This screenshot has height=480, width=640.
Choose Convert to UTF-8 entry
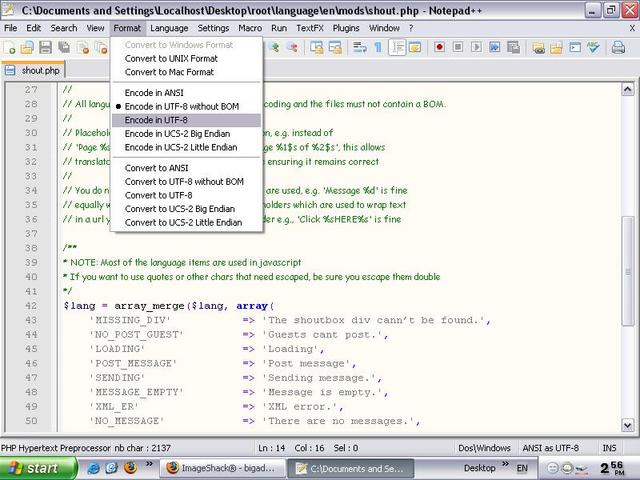[x=186, y=195]
